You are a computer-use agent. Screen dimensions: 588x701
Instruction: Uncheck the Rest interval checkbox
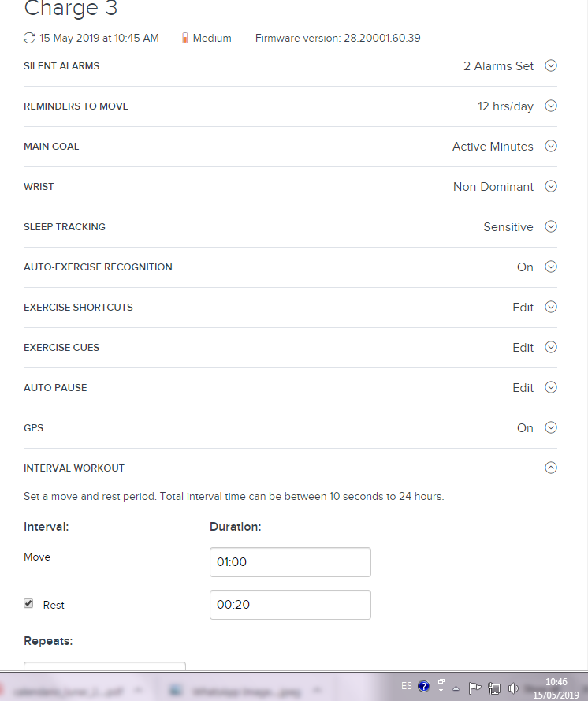point(29,603)
